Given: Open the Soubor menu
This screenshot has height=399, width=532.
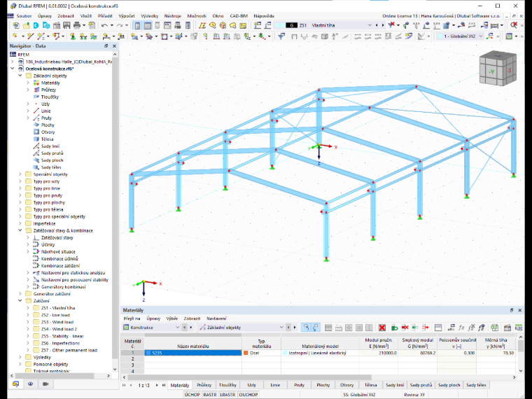Looking at the screenshot, I should click(24, 16).
